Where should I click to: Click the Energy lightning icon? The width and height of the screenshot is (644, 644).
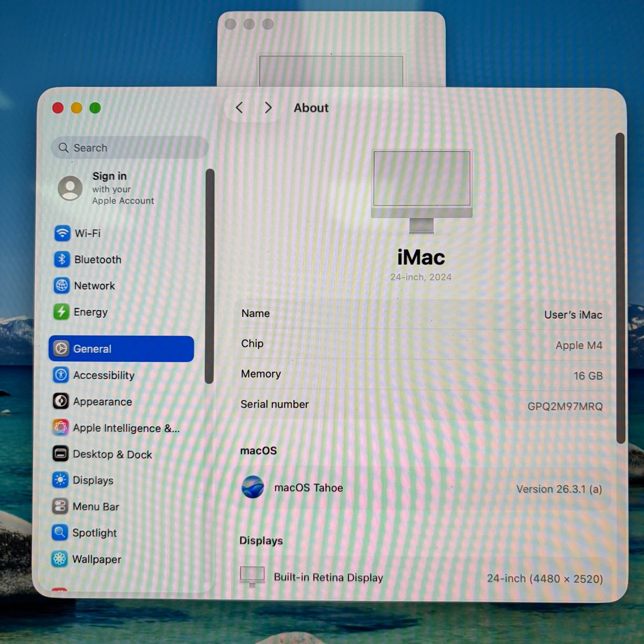[x=62, y=312]
